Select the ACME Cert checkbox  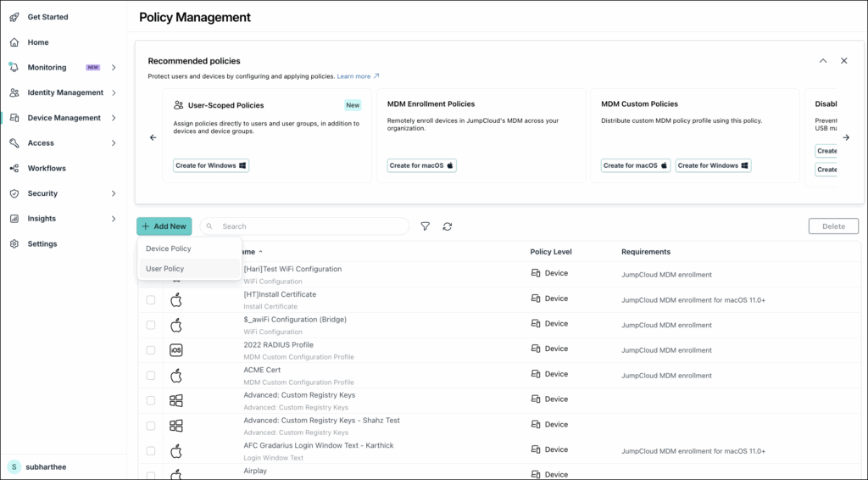tap(151, 376)
